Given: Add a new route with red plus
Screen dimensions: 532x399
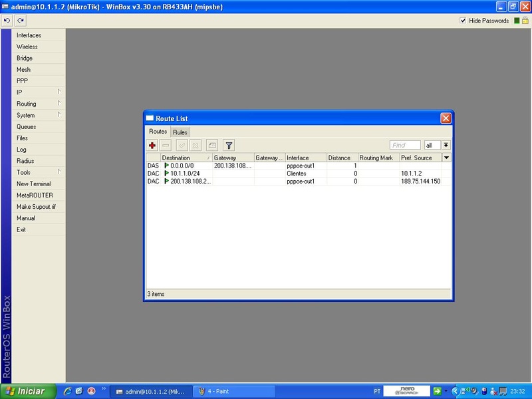Looking at the screenshot, I should pos(152,146).
